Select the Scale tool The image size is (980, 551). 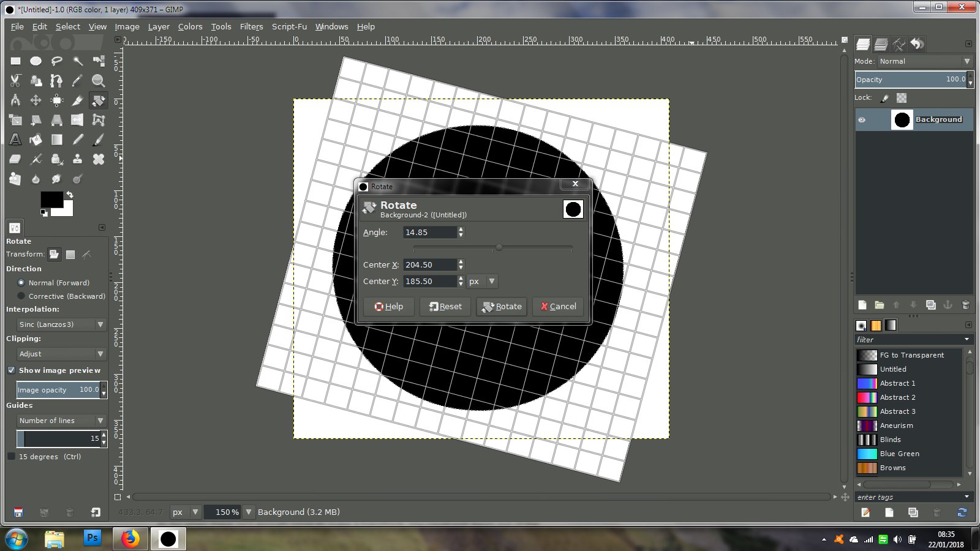[15, 120]
